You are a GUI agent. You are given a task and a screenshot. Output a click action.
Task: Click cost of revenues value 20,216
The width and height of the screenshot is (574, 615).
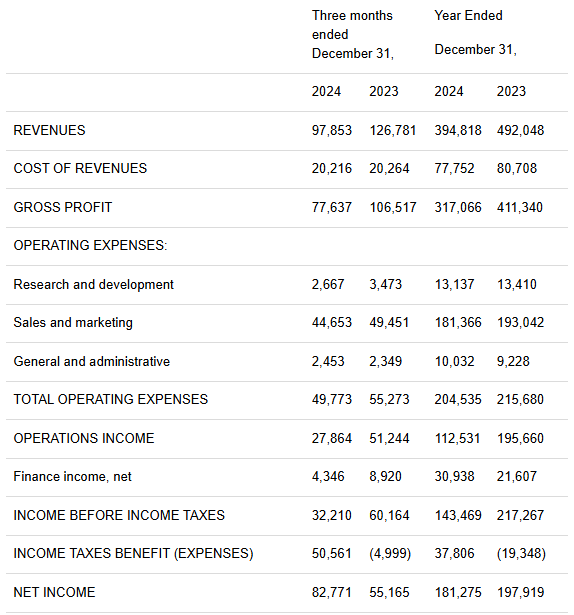click(332, 168)
